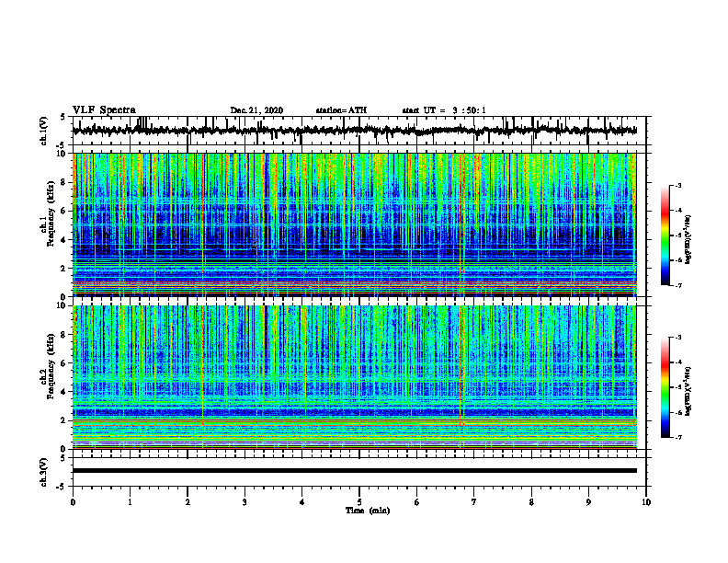728x563 pixels.
Task: Click time axis tick label '6'
Action: click(x=417, y=502)
